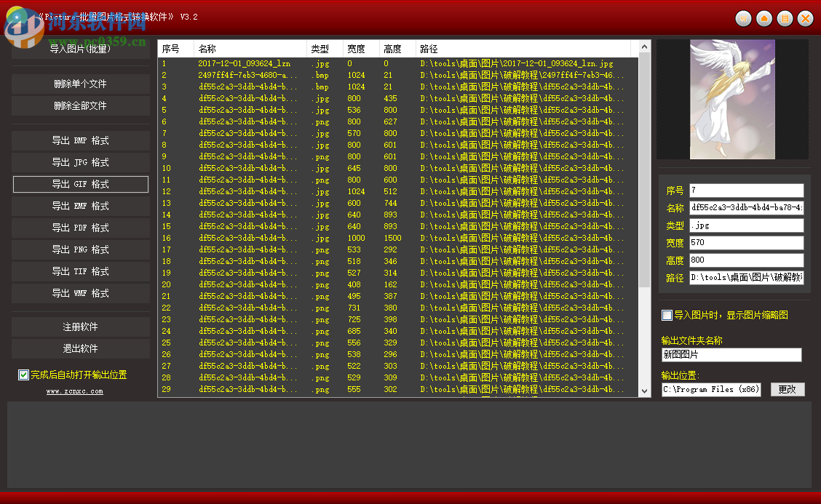Sort by 名称 column header
The width and height of the screenshot is (821, 504).
(250, 49)
